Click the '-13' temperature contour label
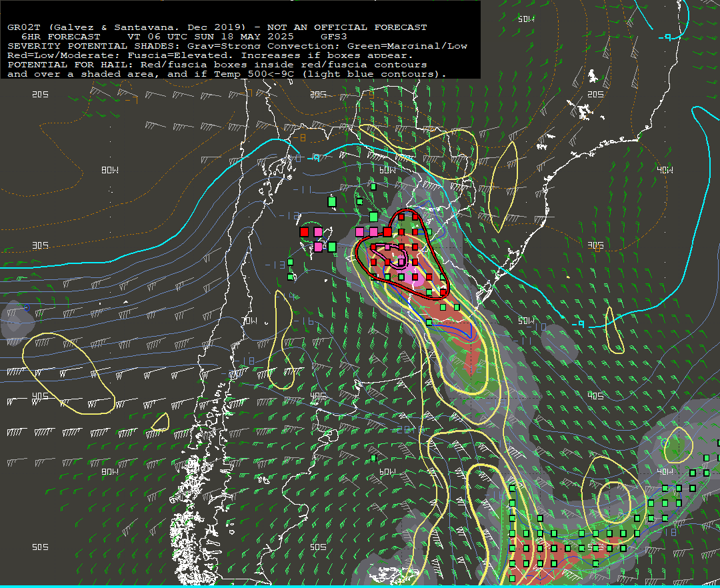 [275, 265]
